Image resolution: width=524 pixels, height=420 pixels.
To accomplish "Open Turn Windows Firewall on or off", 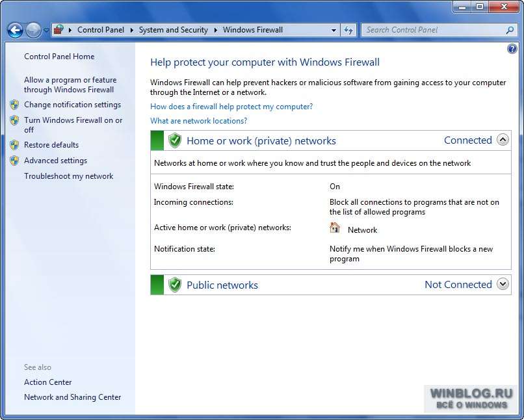I will (x=73, y=125).
